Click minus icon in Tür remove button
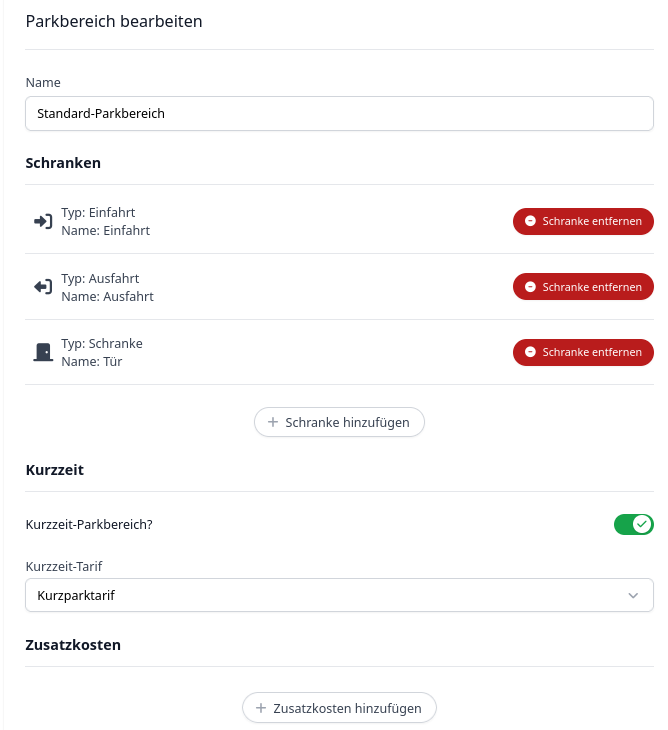Image resolution: width=668 pixels, height=730 pixels. (x=530, y=352)
